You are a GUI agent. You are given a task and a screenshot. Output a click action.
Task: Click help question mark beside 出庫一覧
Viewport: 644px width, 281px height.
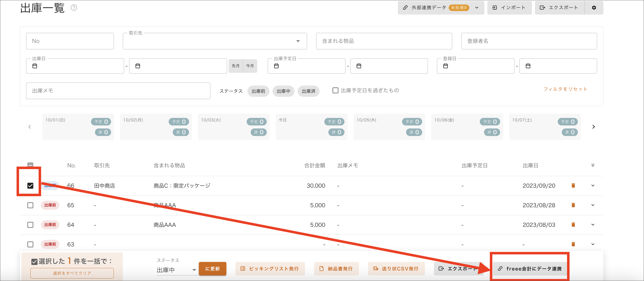coord(74,8)
